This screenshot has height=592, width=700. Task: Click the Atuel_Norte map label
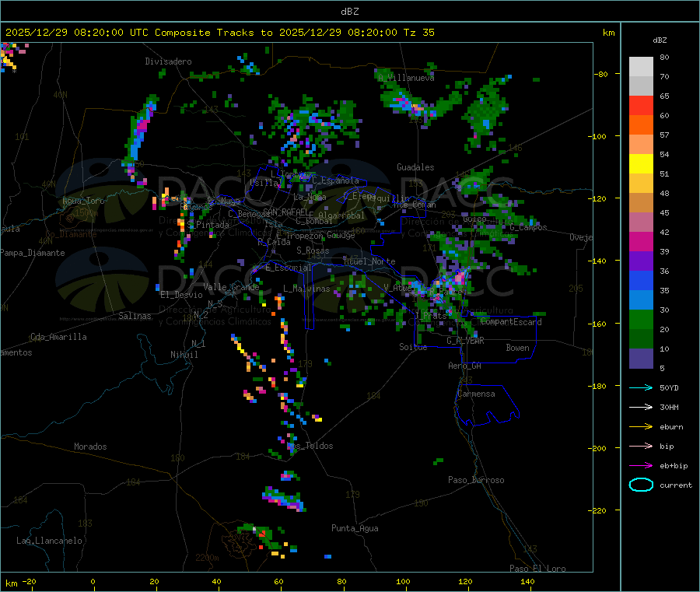click(369, 261)
